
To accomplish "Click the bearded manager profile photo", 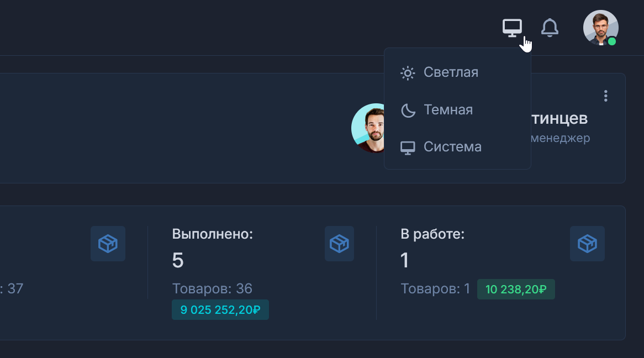I will (x=369, y=128).
